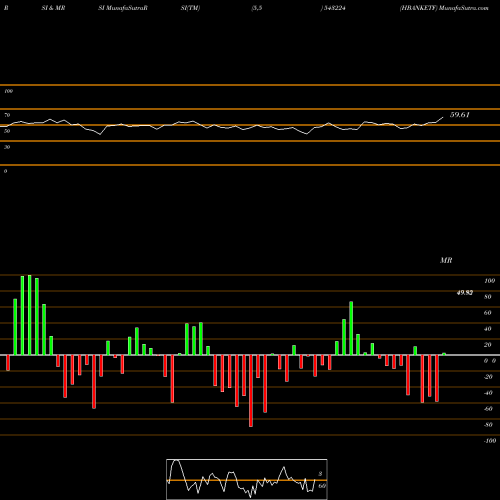The height and width of the screenshot is (500, 500).
Task: Click the "SI & MR" header text
Action: click(53, 8)
